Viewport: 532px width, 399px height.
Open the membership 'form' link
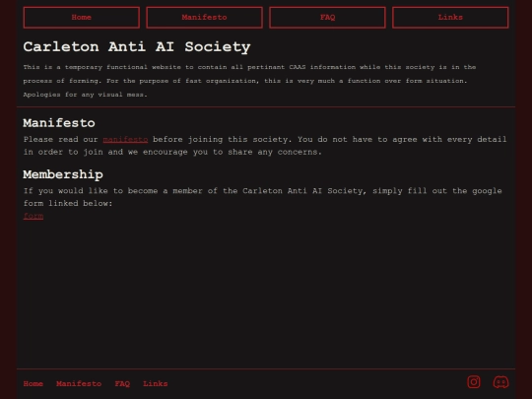33,216
